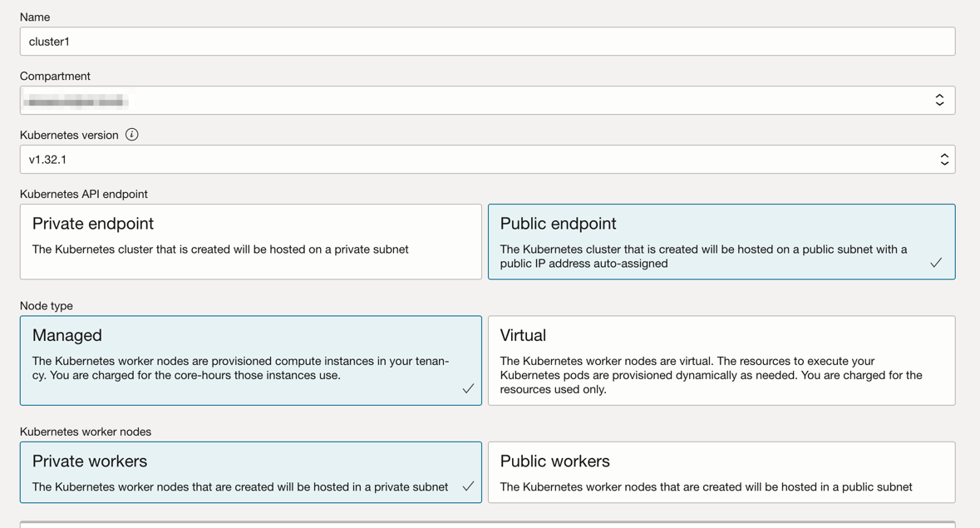The image size is (980, 528).
Task: Select the Private endpoint option
Action: point(251,242)
